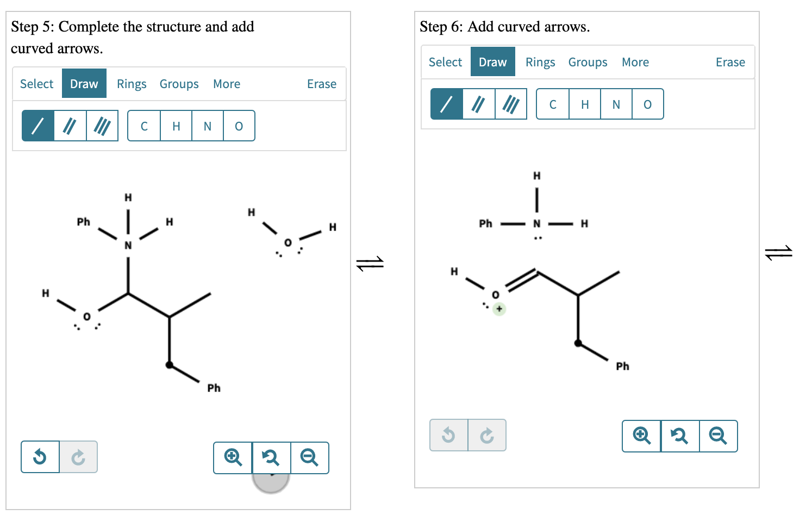The height and width of the screenshot is (521, 812).
Task: Click the Erase button in Step 6
Action: (x=730, y=61)
